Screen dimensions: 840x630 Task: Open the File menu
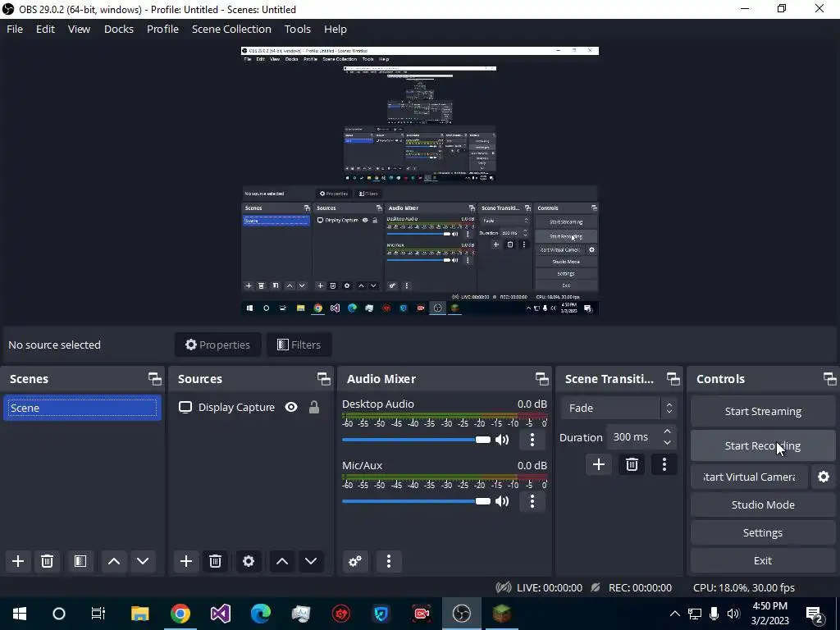pos(15,29)
